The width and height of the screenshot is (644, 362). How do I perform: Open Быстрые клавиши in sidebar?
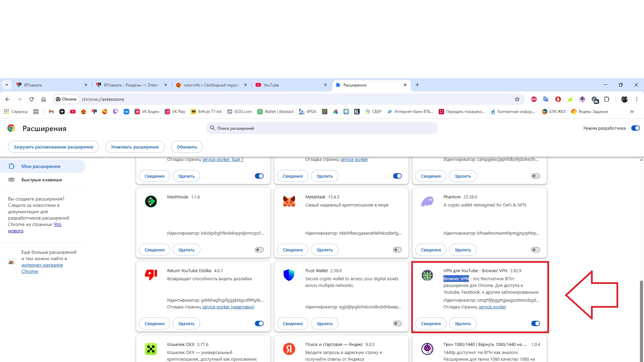point(42,180)
